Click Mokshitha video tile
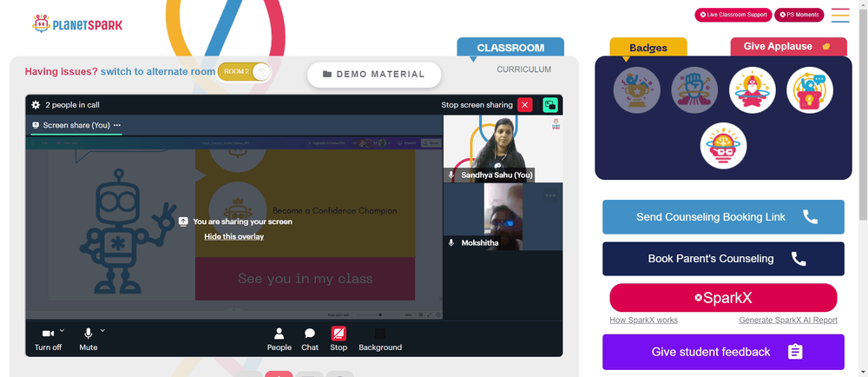 [x=503, y=216]
